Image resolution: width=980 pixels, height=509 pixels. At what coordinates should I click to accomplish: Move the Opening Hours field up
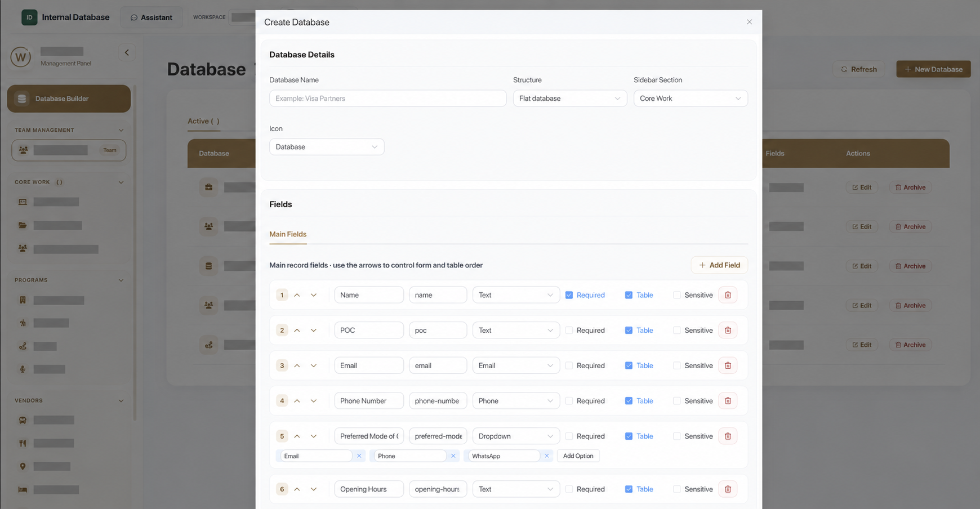coord(297,489)
